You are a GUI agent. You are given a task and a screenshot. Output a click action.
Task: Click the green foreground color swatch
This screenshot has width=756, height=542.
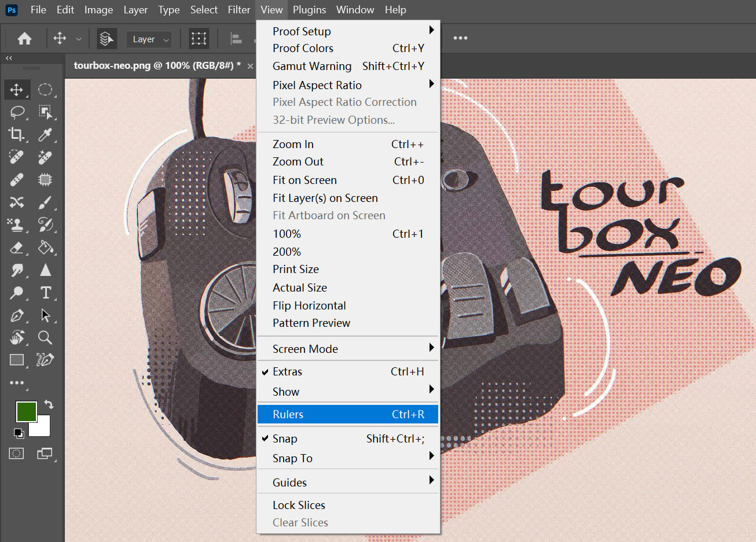(x=26, y=412)
